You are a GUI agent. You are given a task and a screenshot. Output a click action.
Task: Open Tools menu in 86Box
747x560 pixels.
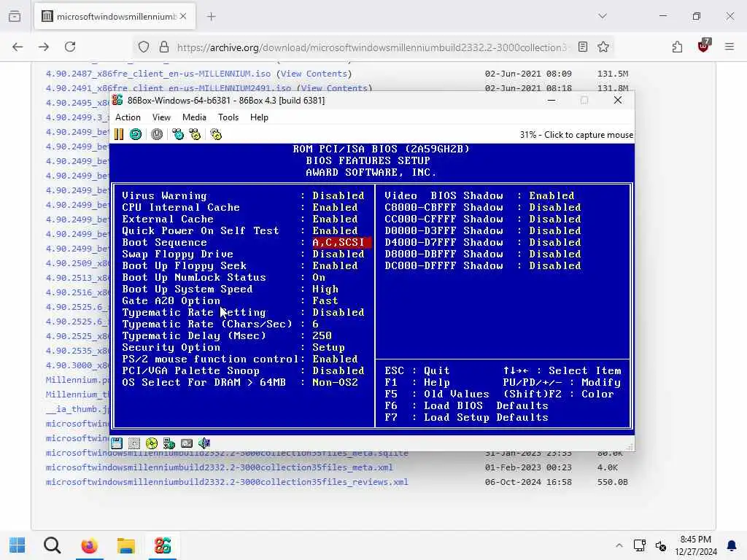click(x=228, y=117)
